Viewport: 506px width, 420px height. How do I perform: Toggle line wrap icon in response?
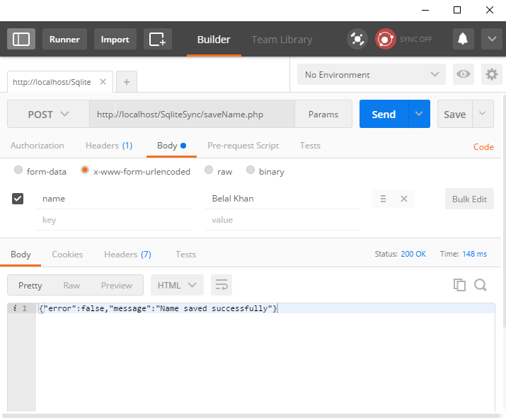222,285
